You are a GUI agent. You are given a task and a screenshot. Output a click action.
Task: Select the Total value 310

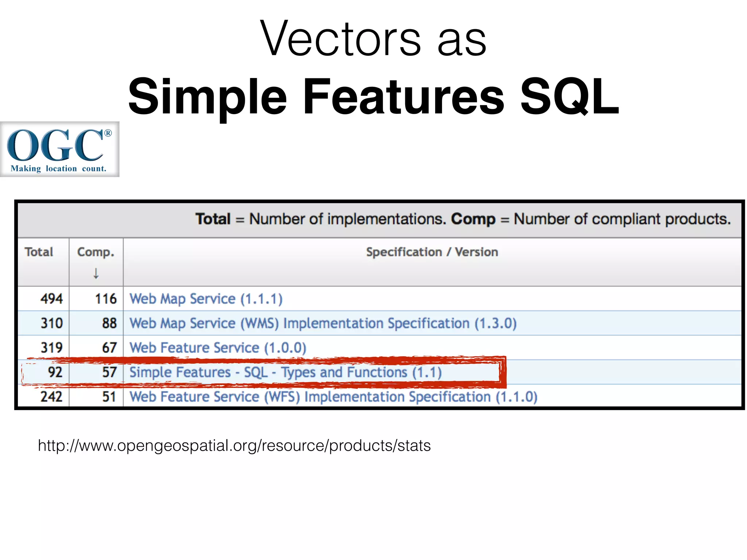52,323
